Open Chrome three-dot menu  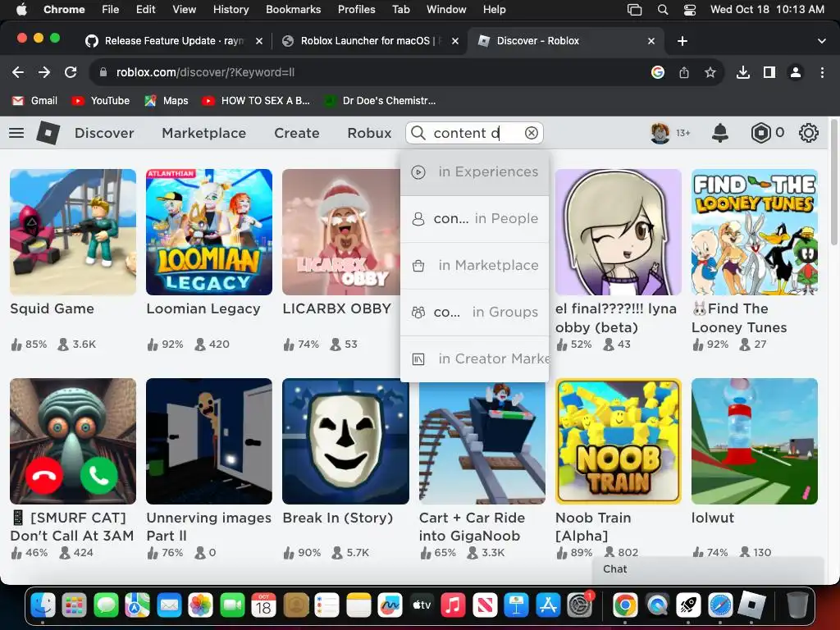[x=822, y=72]
